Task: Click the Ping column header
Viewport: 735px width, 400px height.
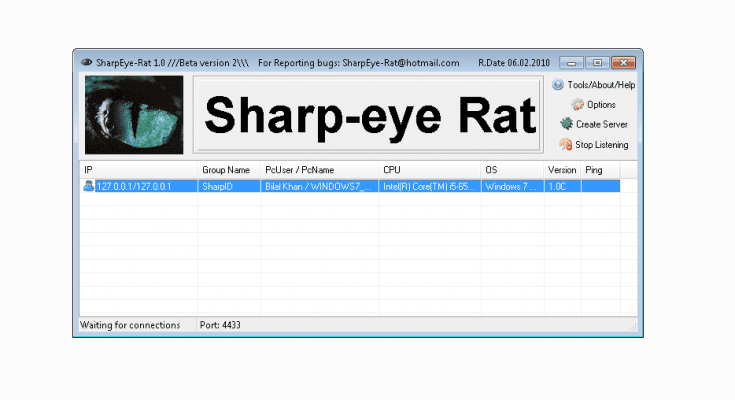Action: click(x=600, y=171)
